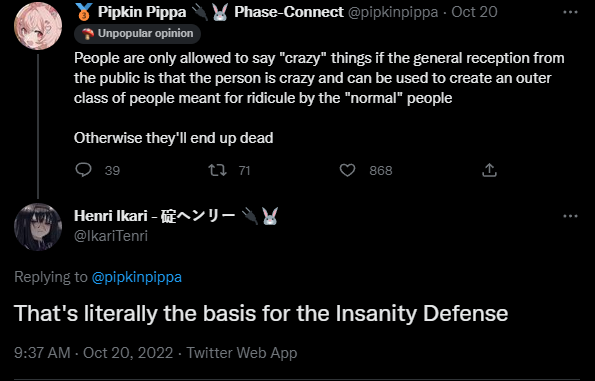Click the 868 likes count
Screen dimensions: 595x381
(x=381, y=171)
